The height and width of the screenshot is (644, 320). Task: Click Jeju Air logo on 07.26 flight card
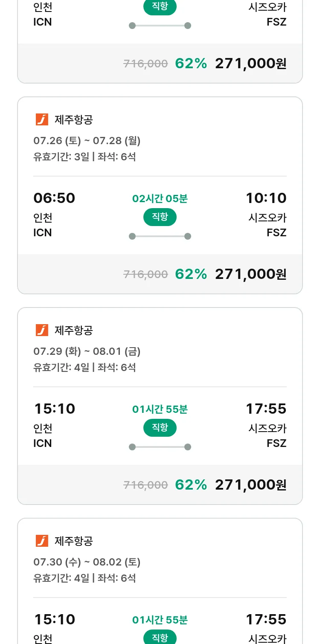point(42,119)
